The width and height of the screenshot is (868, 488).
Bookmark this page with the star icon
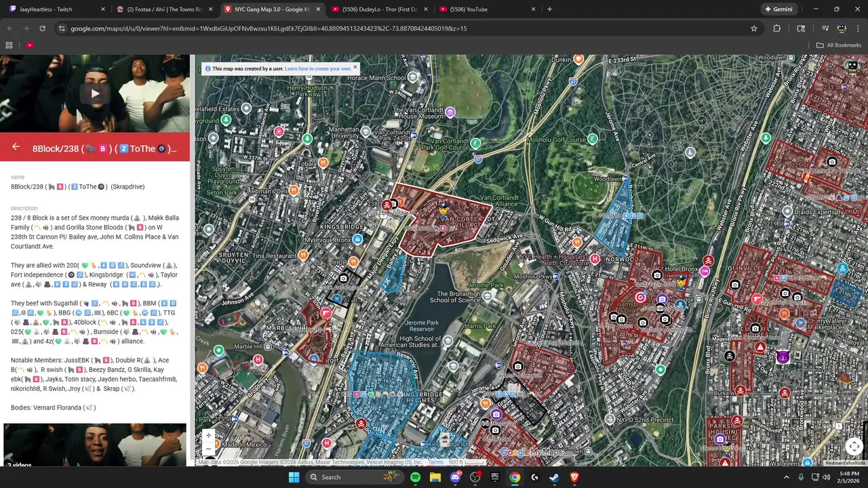click(x=753, y=28)
